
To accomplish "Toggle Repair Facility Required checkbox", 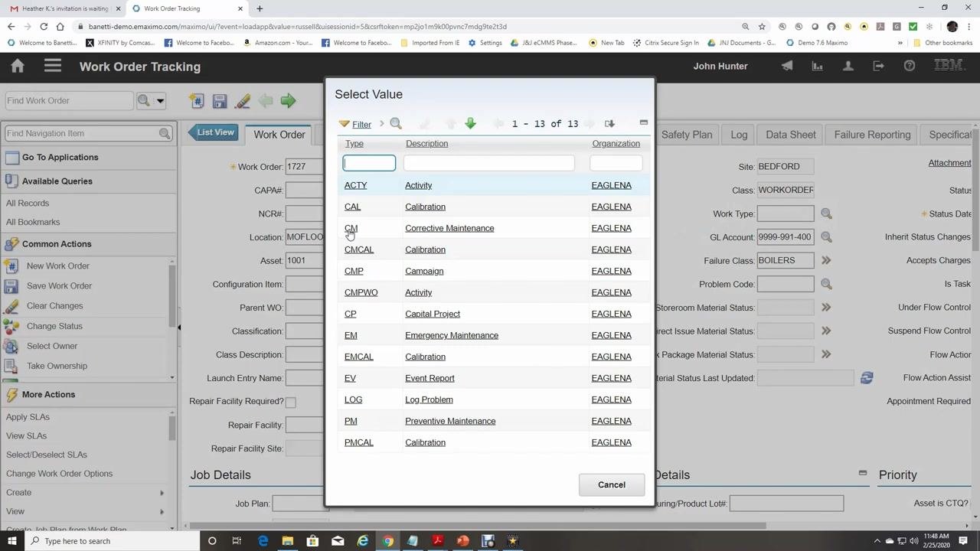I will [x=290, y=402].
